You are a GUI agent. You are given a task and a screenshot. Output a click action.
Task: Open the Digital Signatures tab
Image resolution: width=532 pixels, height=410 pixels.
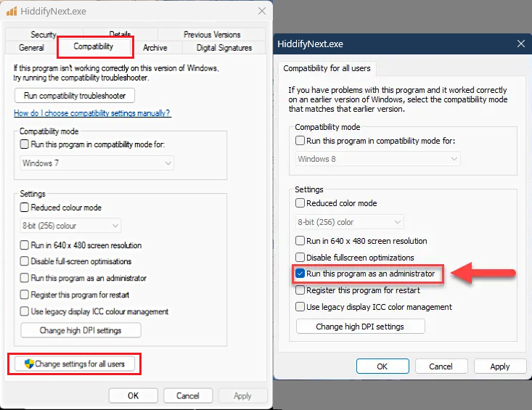(x=224, y=48)
